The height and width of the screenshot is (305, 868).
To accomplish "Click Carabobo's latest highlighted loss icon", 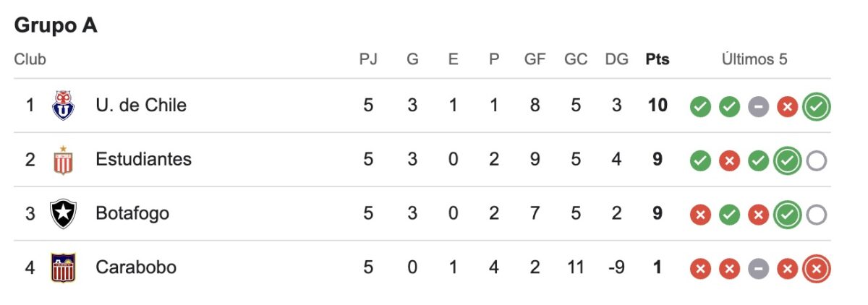I will tap(817, 270).
